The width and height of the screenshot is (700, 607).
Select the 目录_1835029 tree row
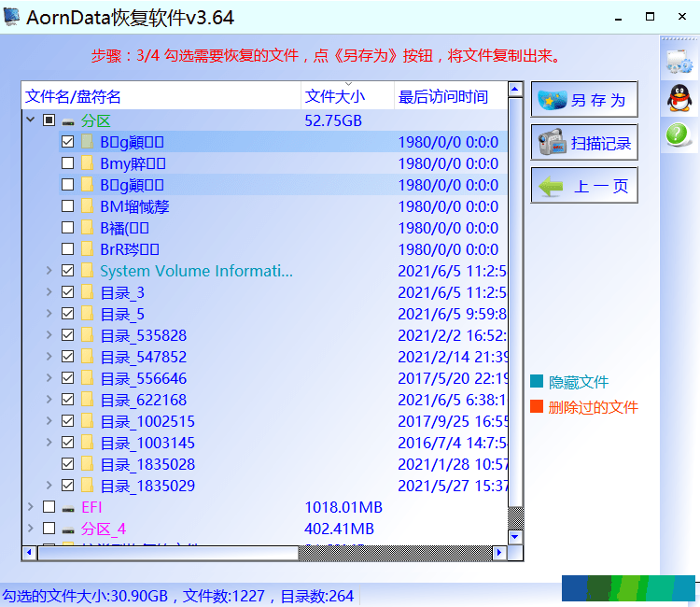[x=147, y=486]
